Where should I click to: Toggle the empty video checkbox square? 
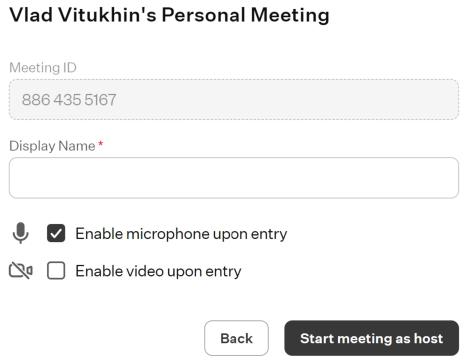tap(56, 270)
